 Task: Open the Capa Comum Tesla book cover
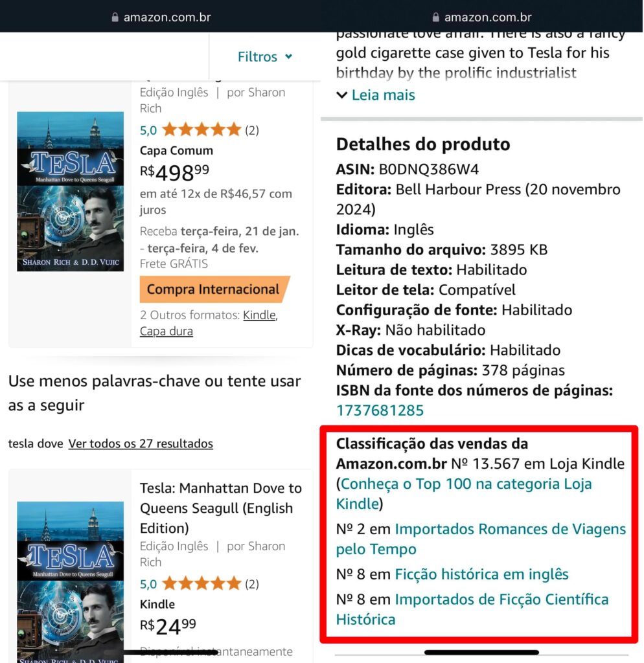tap(70, 191)
